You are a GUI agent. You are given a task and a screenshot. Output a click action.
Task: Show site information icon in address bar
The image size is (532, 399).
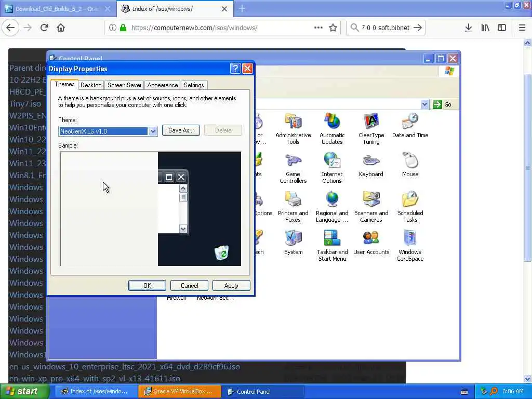tap(112, 28)
